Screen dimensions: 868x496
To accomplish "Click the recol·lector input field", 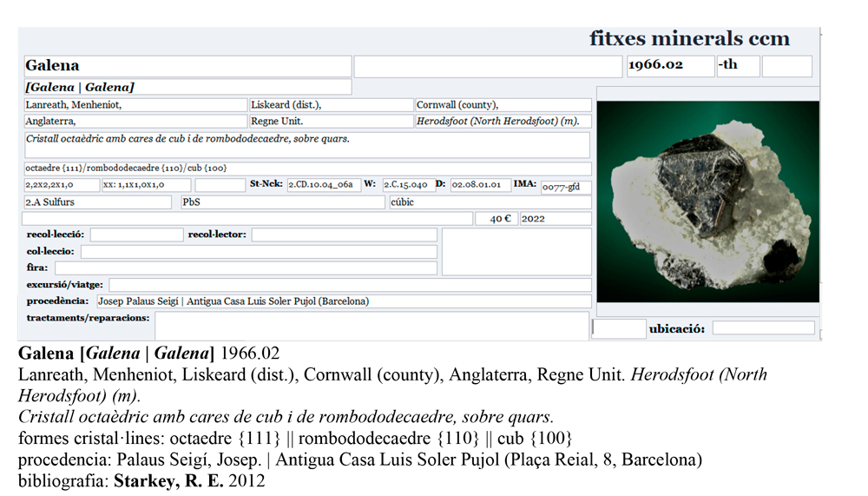I will coord(345,235).
